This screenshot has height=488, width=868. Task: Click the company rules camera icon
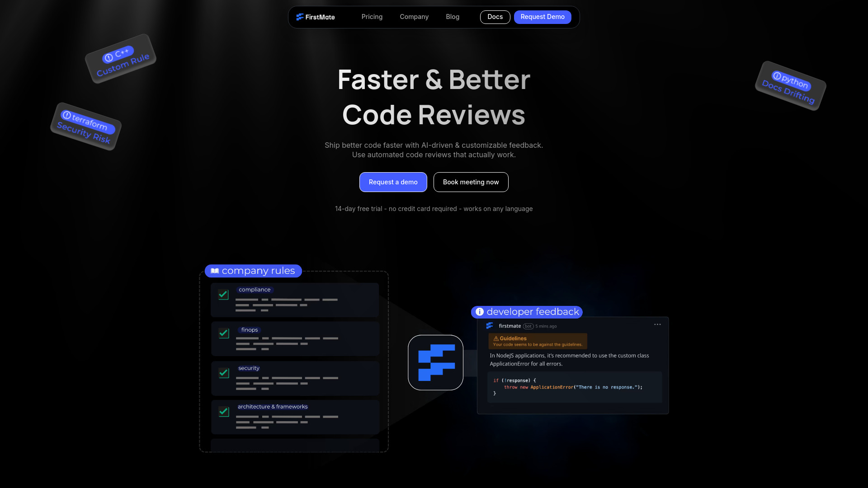(x=214, y=271)
